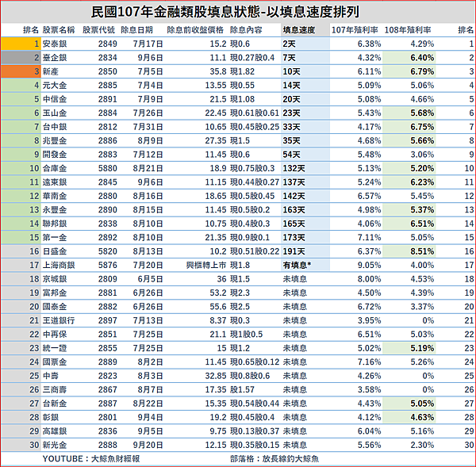Image resolution: width=476 pixels, height=467 pixels.
Task: Select stock name '彰銀'
Action: point(51,418)
